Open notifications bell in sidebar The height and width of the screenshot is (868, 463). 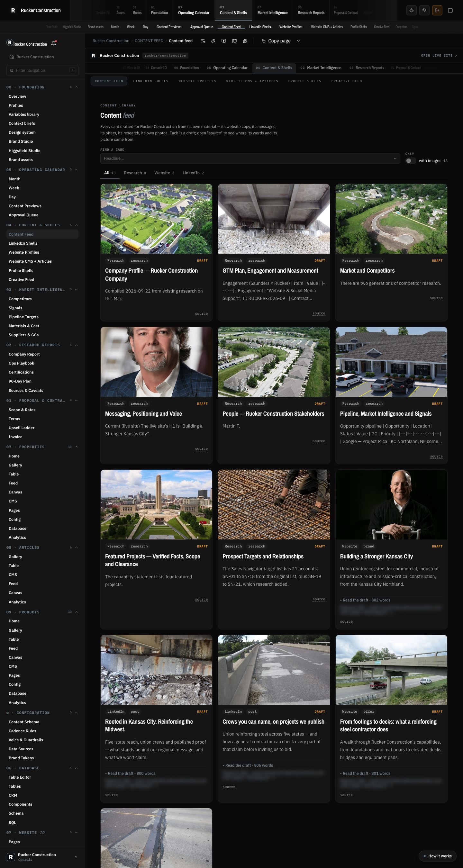point(54,43)
